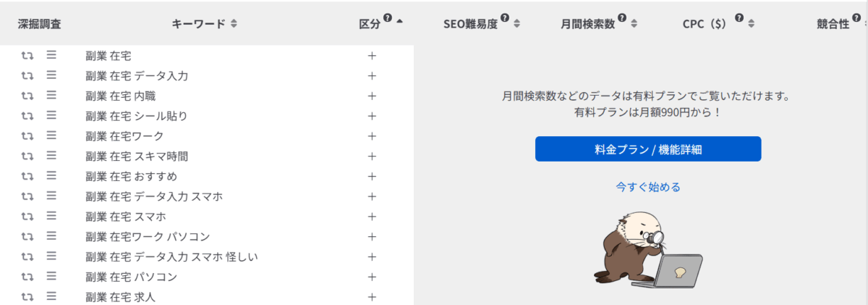Sort the list by 月間検索数 arrows
The image size is (868, 305).
(634, 24)
